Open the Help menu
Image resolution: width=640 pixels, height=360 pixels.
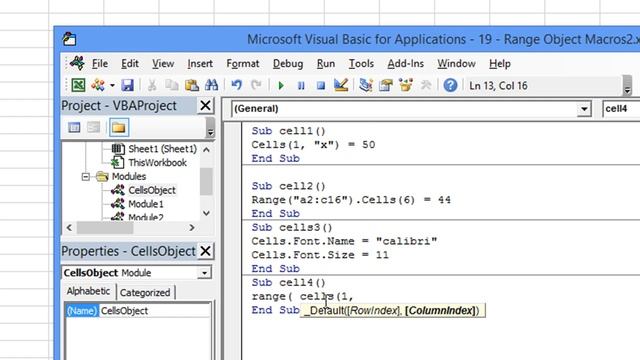(500, 64)
